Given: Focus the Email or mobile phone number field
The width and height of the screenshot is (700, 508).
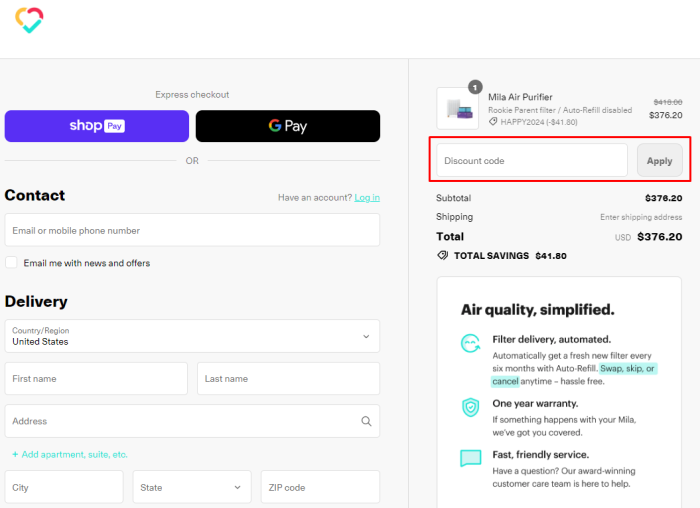Looking at the screenshot, I should tap(192, 230).
